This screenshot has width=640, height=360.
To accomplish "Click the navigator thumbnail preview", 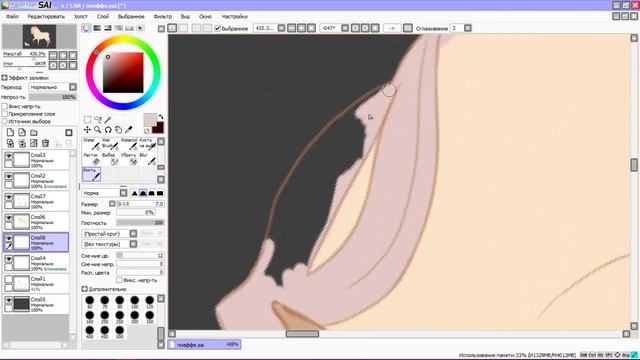I will point(39,36).
